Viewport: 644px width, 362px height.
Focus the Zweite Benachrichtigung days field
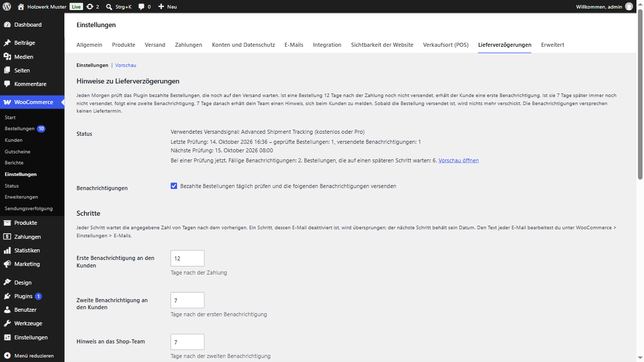(x=188, y=300)
